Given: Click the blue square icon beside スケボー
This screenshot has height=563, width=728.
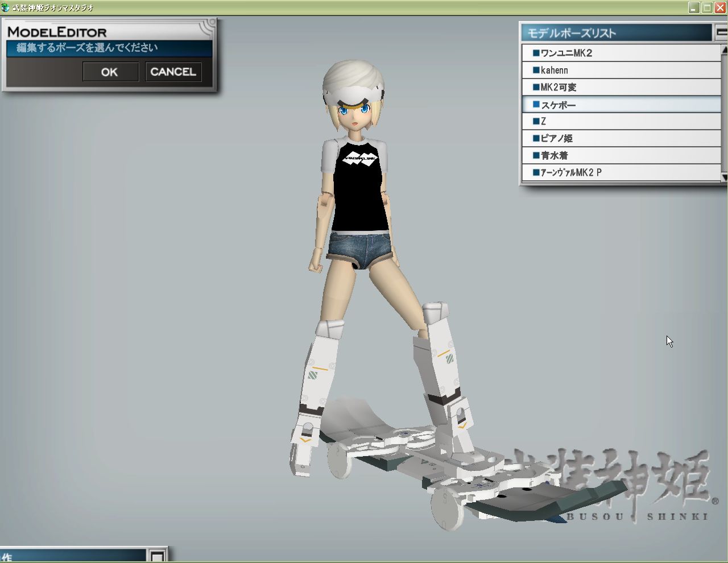Looking at the screenshot, I should pyautogui.click(x=536, y=105).
